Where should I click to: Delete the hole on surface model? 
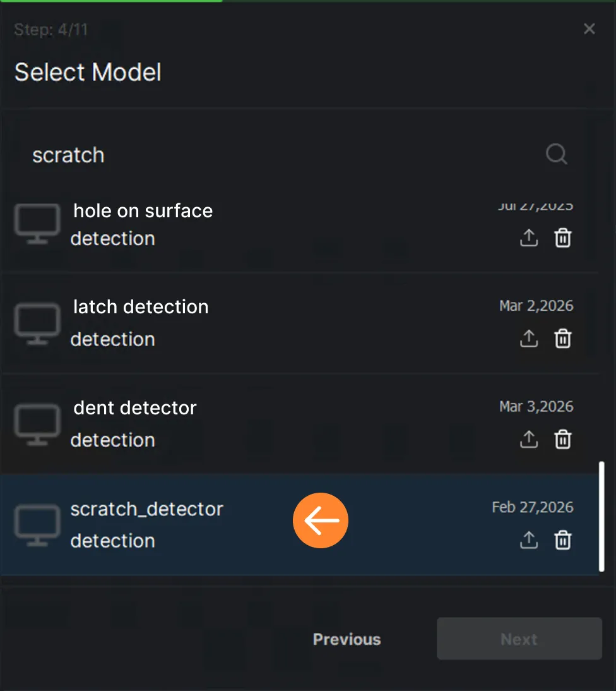563,238
